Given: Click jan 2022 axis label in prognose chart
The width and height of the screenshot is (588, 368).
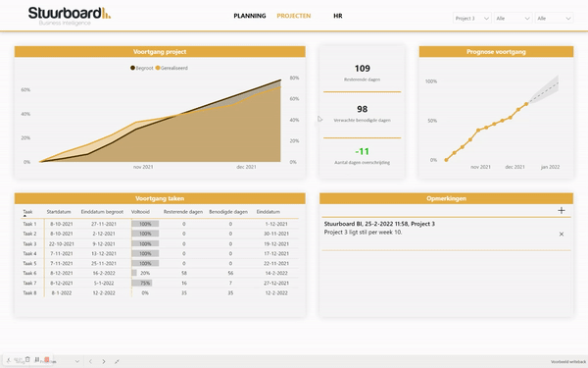Looking at the screenshot, I should click(x=550, y=167).
